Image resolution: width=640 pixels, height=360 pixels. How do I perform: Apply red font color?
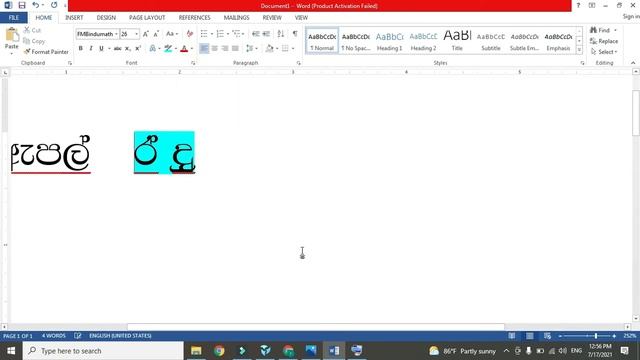184,49
